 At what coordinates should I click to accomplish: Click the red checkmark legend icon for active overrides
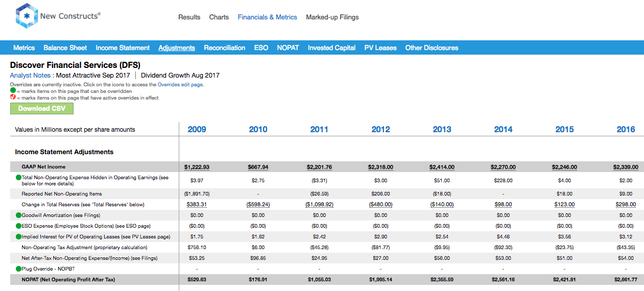tap(13, 98)
